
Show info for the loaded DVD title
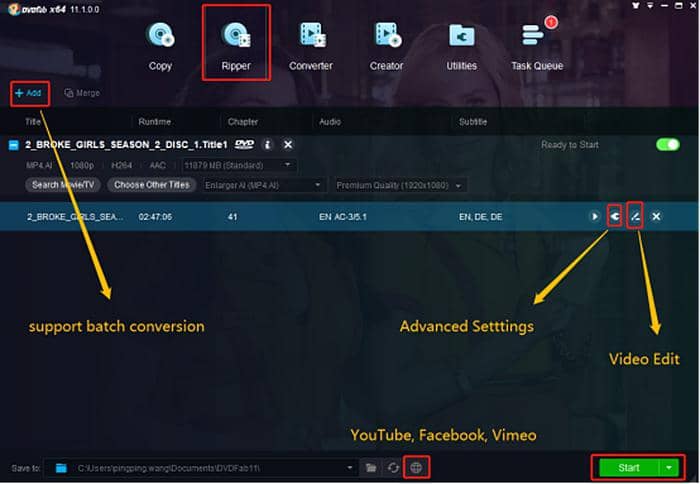pos(268,145)
